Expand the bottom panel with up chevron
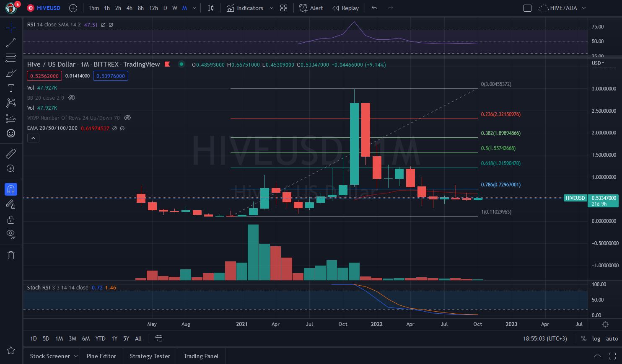This screenshot has height=364, width=622. tap(597, 356)
